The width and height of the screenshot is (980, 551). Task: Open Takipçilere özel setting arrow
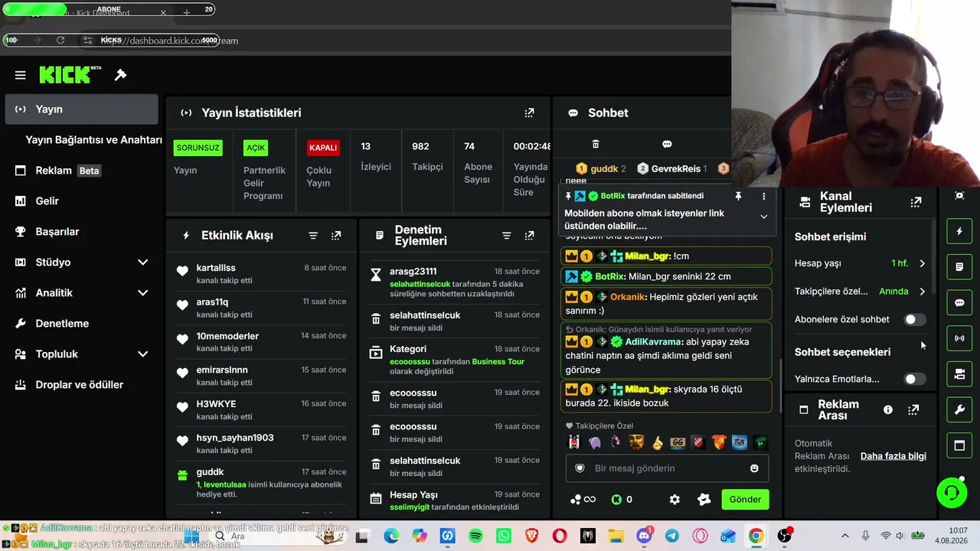coord(922,292)
